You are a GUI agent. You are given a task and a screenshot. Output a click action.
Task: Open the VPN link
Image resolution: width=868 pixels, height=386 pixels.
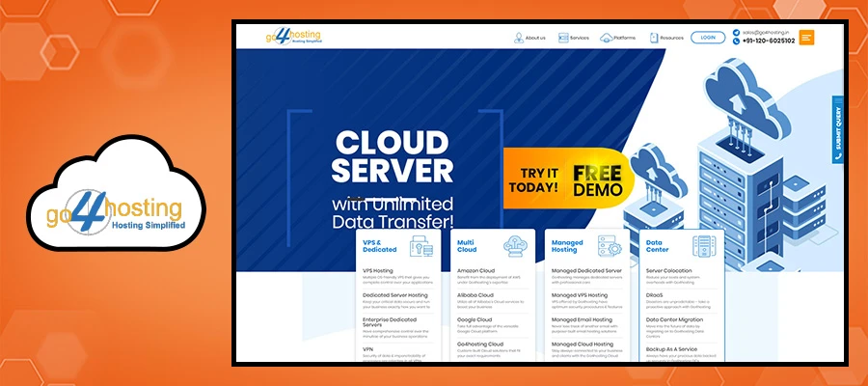click(367, 349)
